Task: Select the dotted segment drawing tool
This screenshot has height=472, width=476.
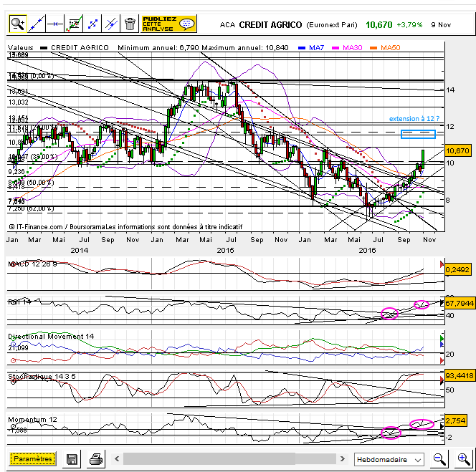Action: click(x=92, y=24)
